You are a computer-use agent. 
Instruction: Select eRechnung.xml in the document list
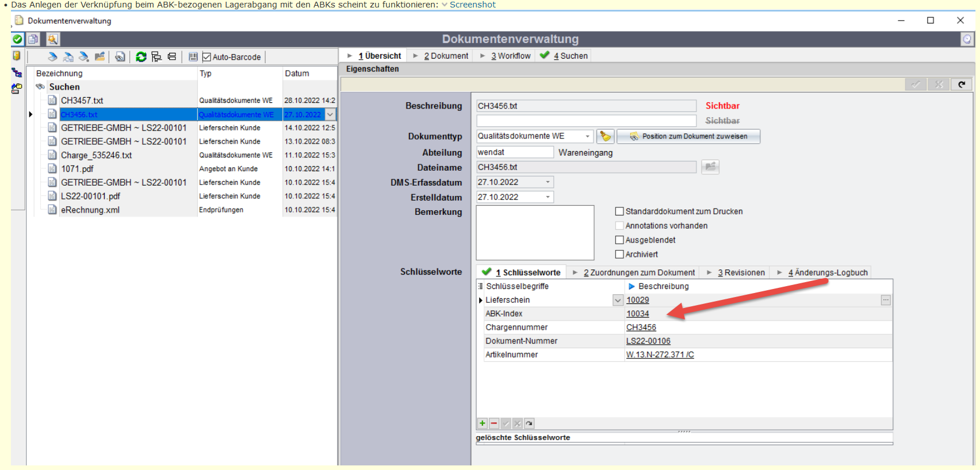(90, 210)
